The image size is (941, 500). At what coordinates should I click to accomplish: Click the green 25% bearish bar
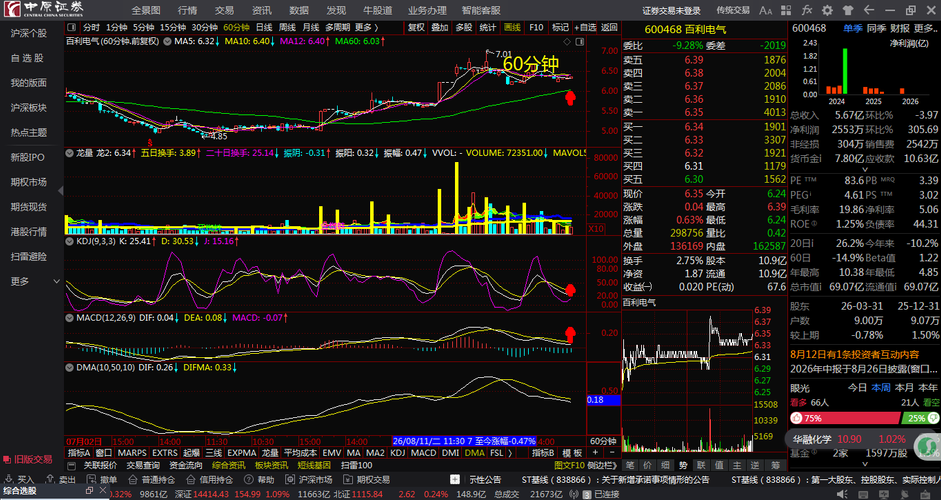[920, 418]
